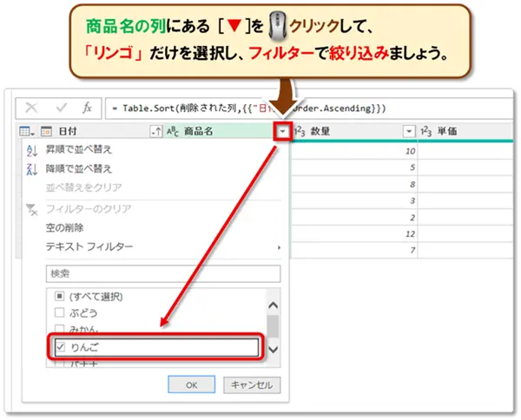Open the 商品名 column filter dropdown
This screenshot has width=521, height=420.
282,131
